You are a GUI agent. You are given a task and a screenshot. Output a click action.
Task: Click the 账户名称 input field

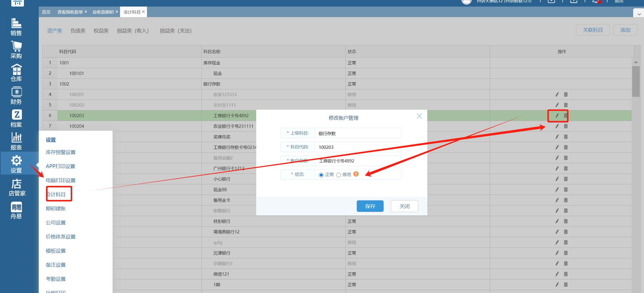(358, 161)
